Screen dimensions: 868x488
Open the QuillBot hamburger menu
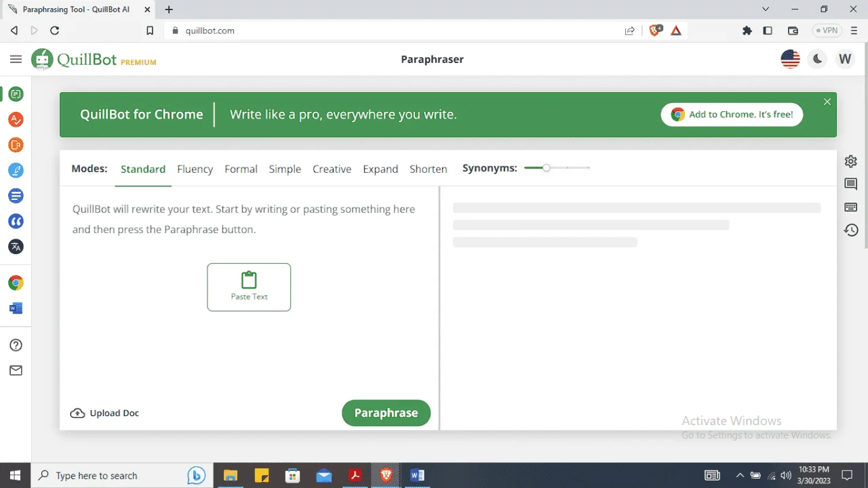16,60
